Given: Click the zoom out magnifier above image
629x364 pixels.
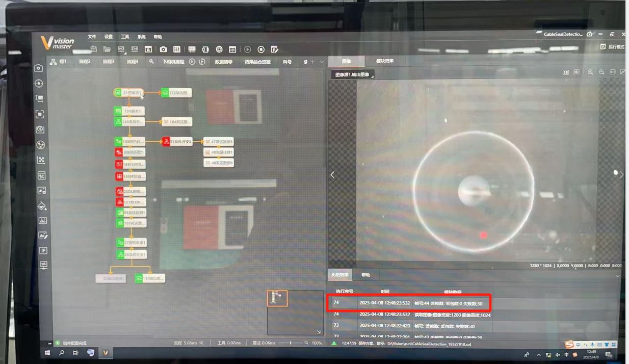Looking at the screenshot, I should click(601, 72).
